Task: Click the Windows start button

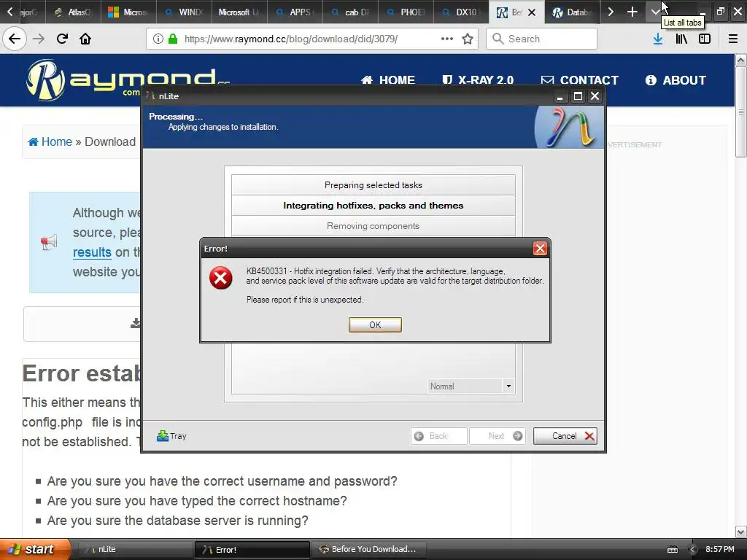Action: coord(34,549)
